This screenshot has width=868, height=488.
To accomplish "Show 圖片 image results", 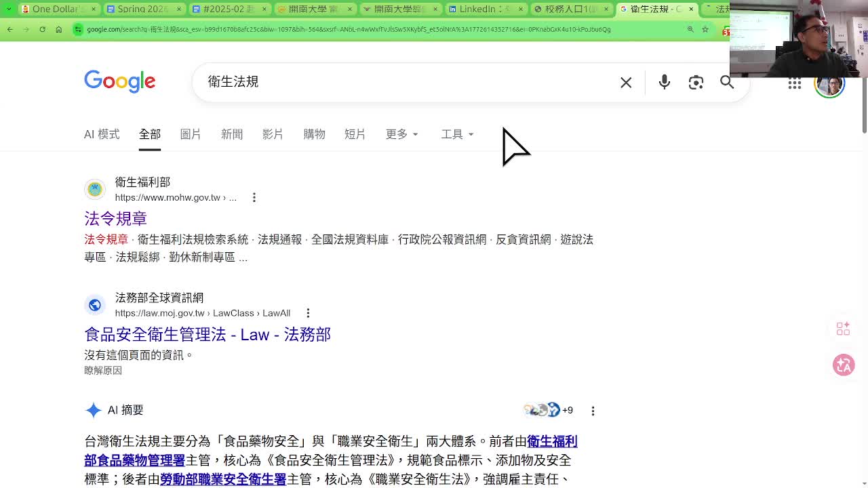I will [191, 134].
